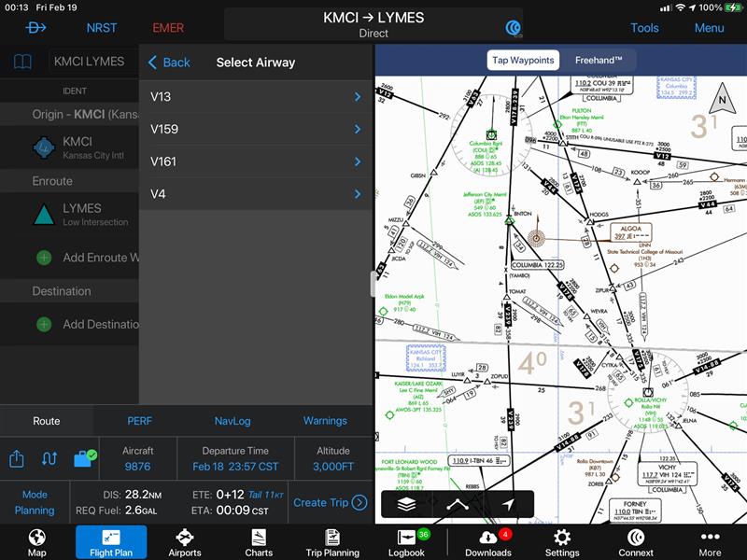Click the KMCI LYMES route field
747x560 pixels.
(93, 62)
